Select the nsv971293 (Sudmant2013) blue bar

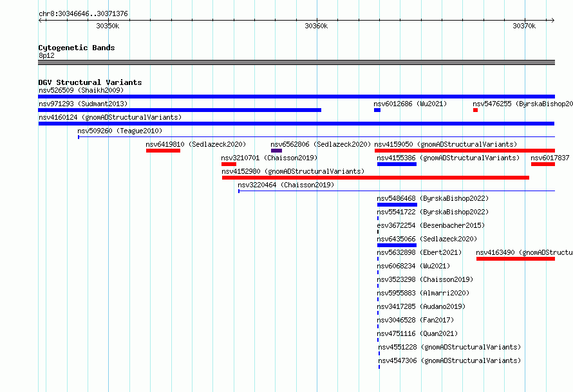180,110
